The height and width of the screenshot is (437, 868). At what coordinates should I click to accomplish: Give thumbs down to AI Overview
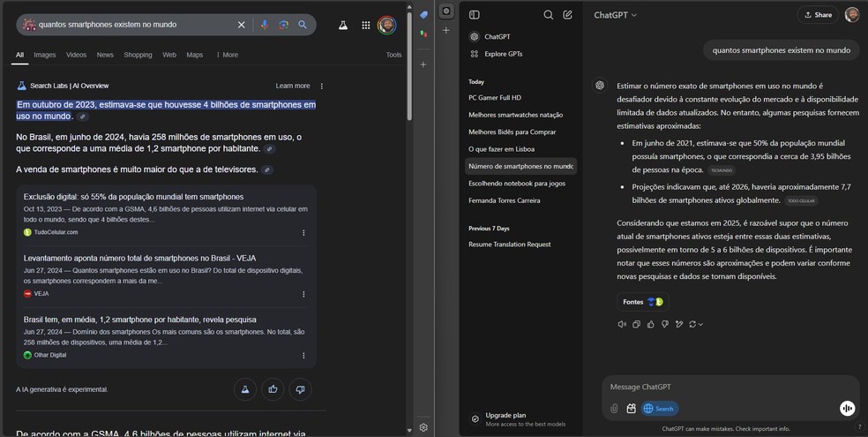tap(300, 389)
